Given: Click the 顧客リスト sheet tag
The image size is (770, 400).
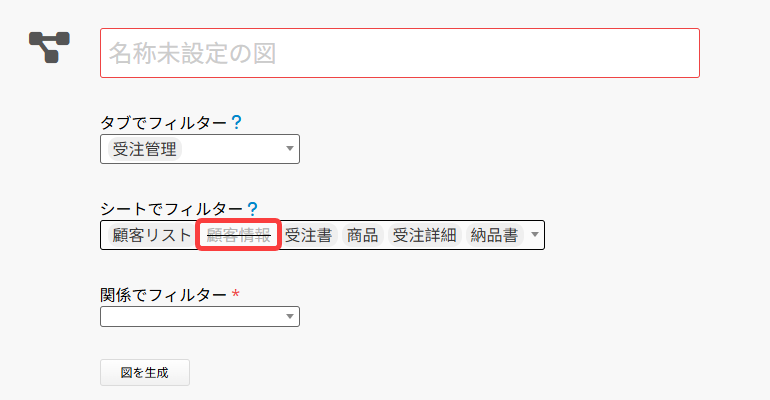Looking at the screenshot, I should click(151, 236).
